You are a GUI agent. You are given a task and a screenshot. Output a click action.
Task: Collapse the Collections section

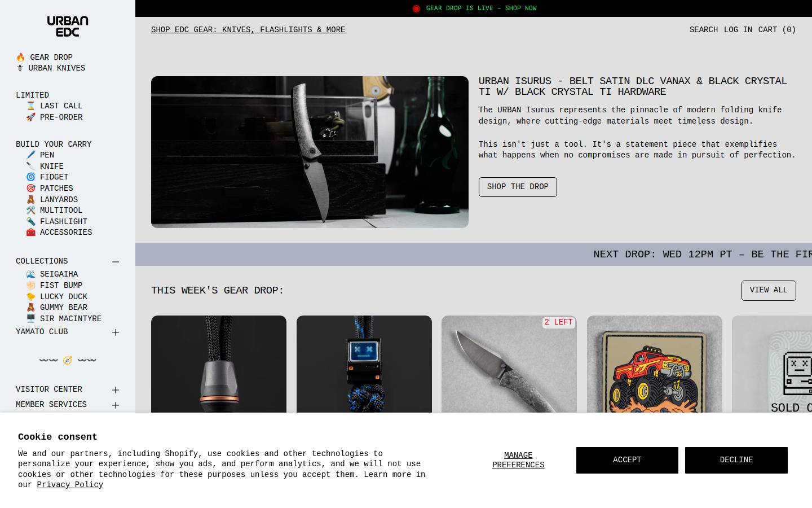coord(116,262)
